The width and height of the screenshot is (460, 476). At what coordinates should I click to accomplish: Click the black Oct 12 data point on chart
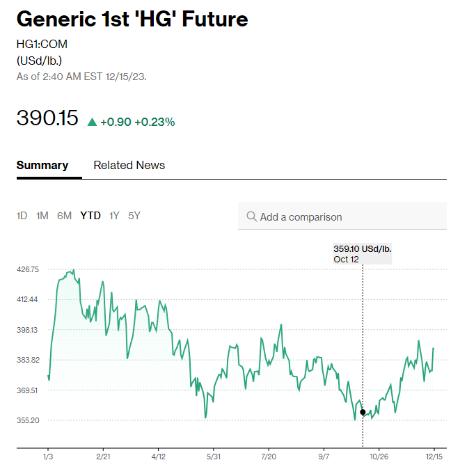(x=363, y=412)
